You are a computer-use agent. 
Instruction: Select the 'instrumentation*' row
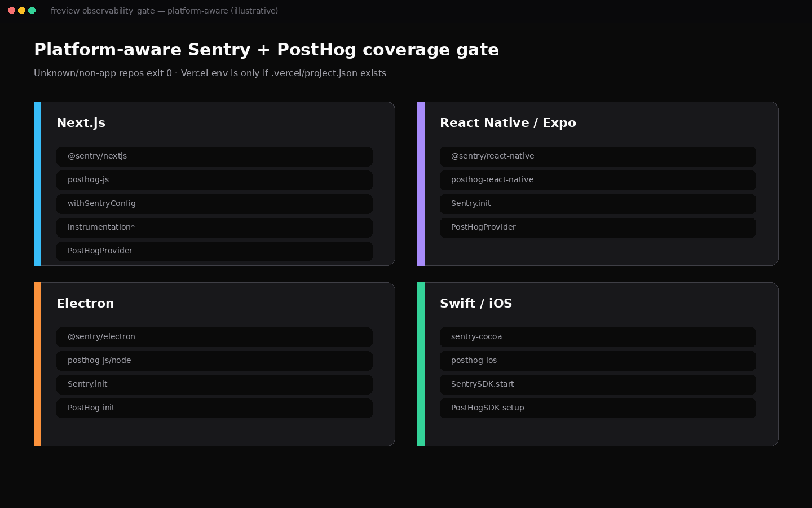[x=214, y=227]
